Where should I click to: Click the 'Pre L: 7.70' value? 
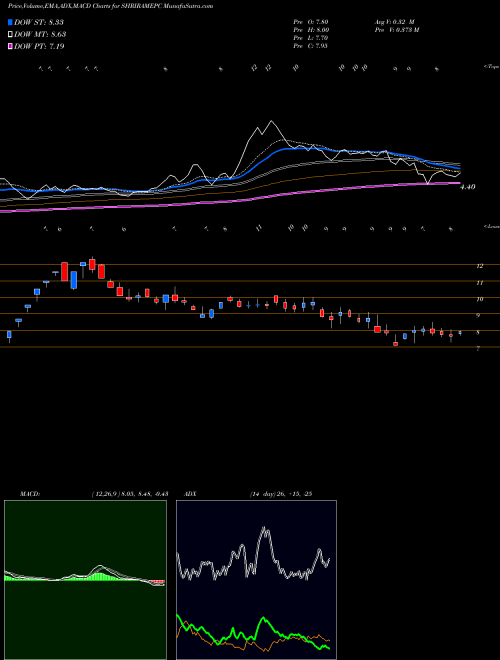pos(311,38)
